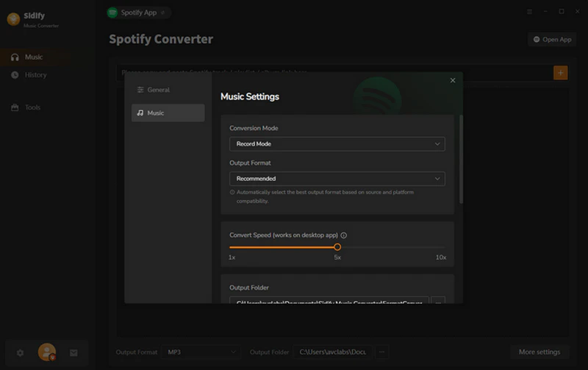Screen dimensions: 588x370
Task: Close the Music Settings dialog
Action: pyautogui.click(x=453, y=80)
